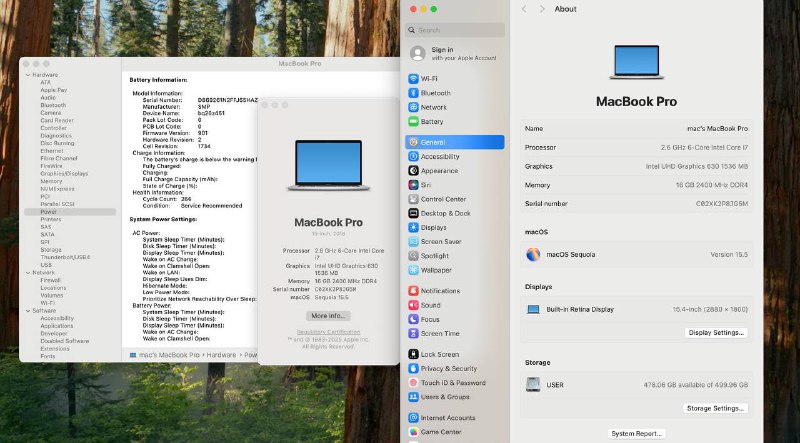Click Hardware in the System Information path bar
Viewport: 800px width, 443px height.
coord(221,355)
